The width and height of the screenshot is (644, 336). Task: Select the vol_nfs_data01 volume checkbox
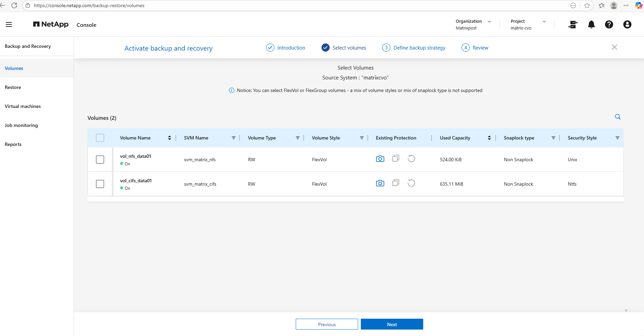(100, 160)
